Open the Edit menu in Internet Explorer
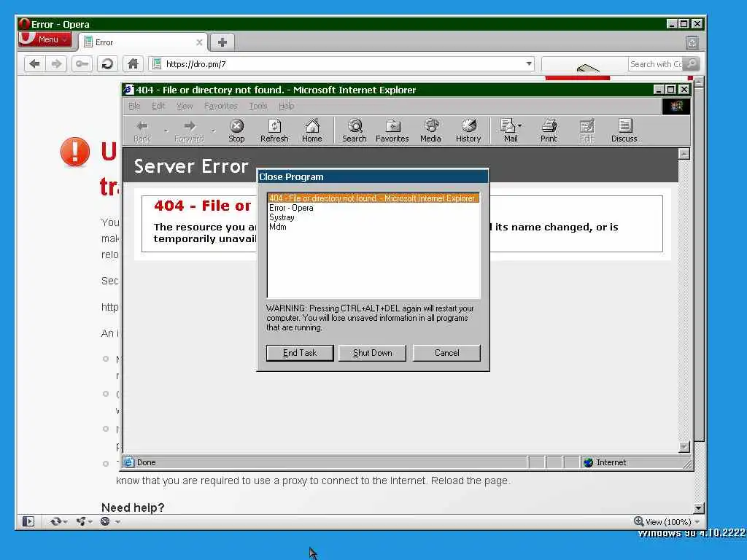The height and width of the screenshot is (560, 747). (x=158, y=106)
